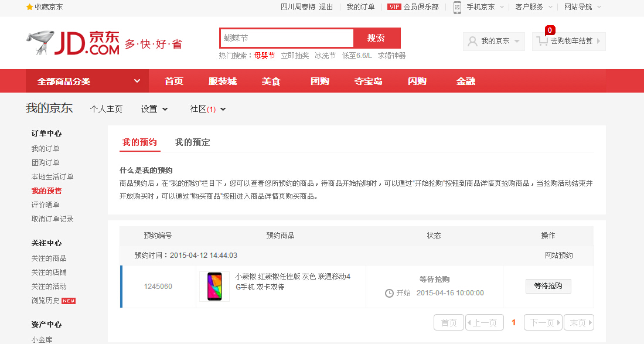Click the favorite star icon for 收藏京东
The width and height of the screenshot is (644, 344).
(30, 7)
